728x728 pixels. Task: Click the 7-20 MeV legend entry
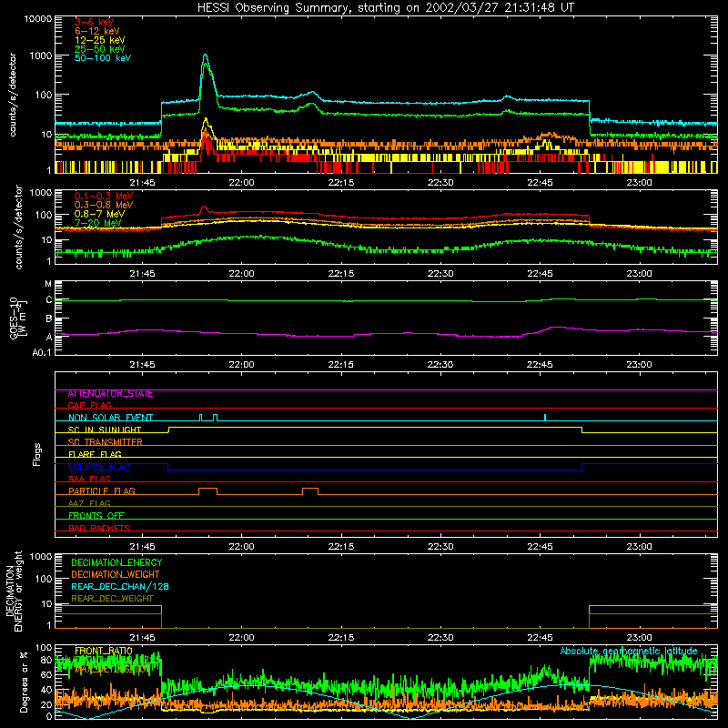coord(97,223)
